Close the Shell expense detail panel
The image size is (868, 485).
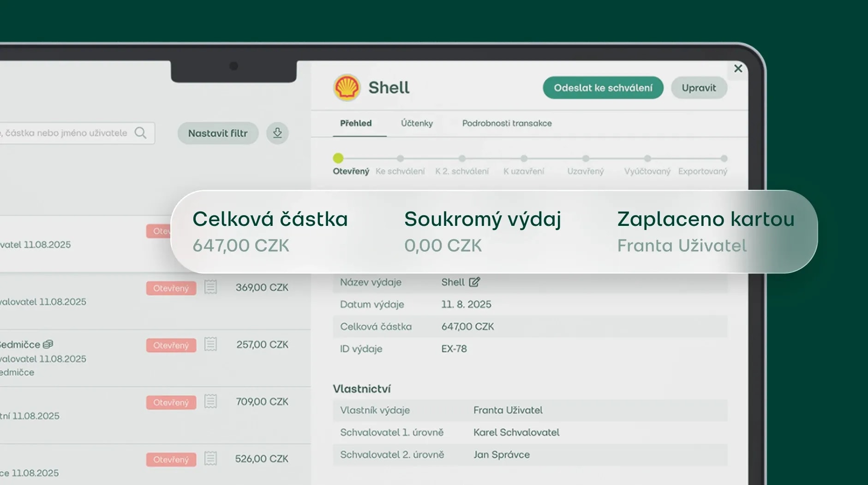click(738, 68)
